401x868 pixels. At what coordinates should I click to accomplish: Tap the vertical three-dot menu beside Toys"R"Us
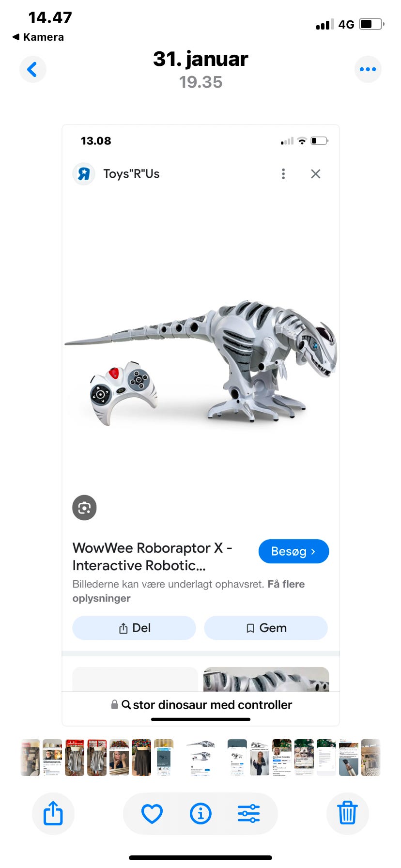pos(283,174)
